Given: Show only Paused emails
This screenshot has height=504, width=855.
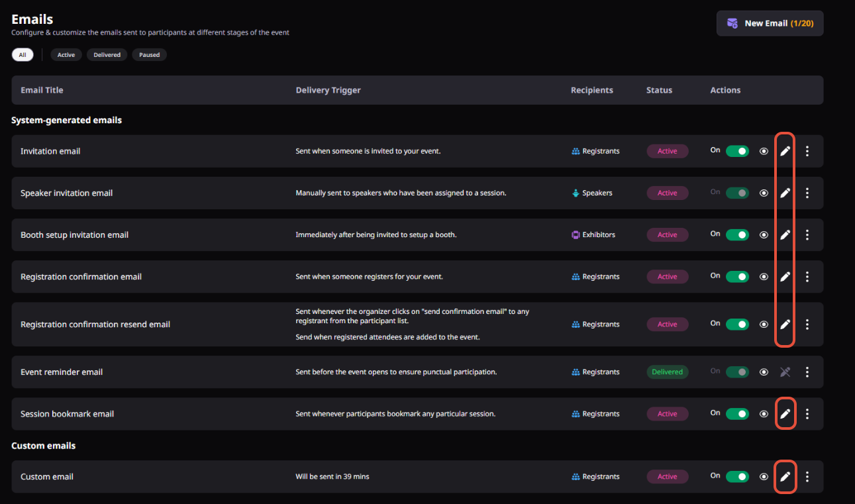Looking at the screenshot, I should coord(149,55).
